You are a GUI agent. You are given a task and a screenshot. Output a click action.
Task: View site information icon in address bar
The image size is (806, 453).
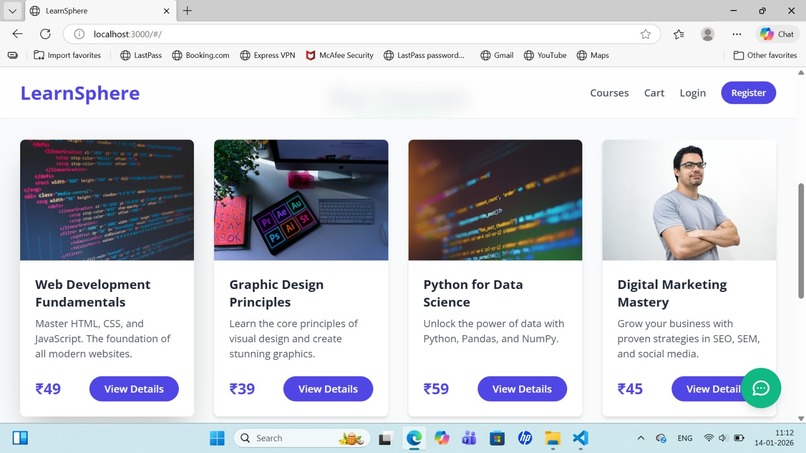79,34
